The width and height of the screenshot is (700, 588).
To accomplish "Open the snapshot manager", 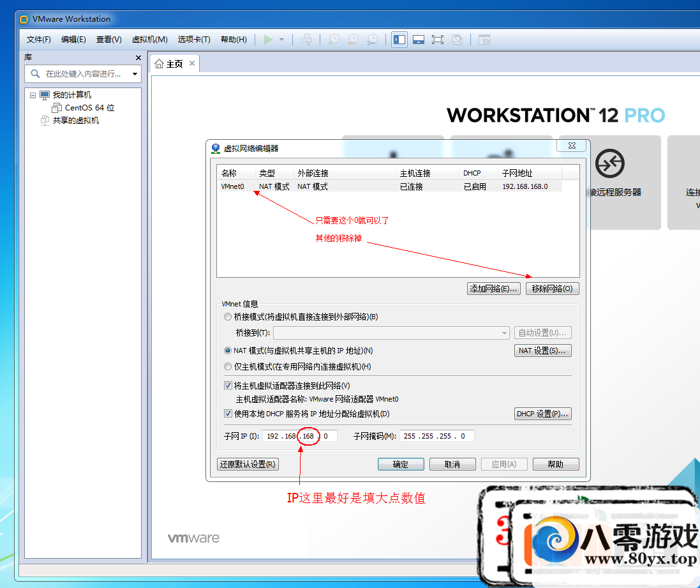I will coord(372,39).
